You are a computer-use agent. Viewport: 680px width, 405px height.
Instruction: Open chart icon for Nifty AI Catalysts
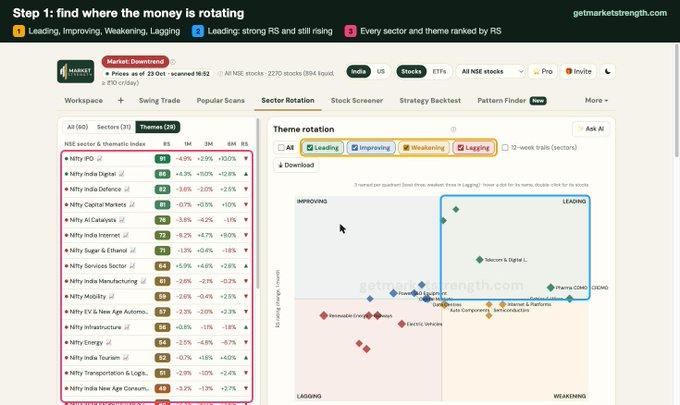click(122, 220)
